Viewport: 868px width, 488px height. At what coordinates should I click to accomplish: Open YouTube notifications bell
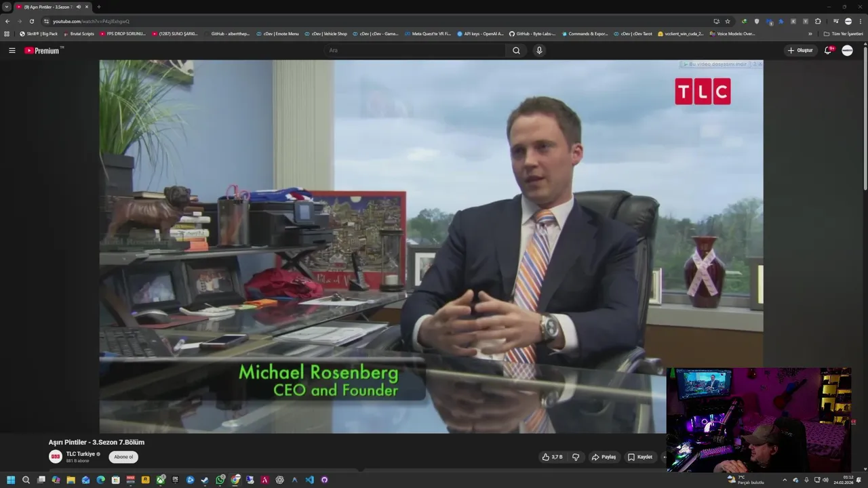coord(828,50)
